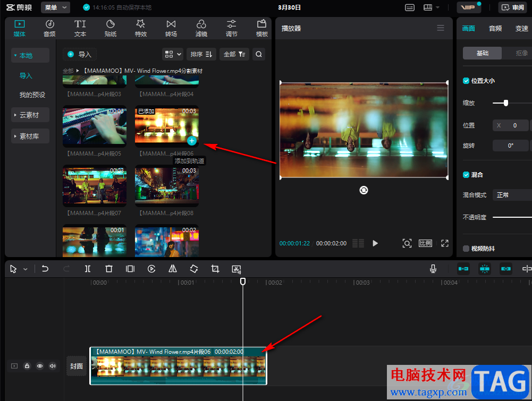Click the freeze frame tool icon
This screenshot has width=532, height=401.
[x=130, y=269]
